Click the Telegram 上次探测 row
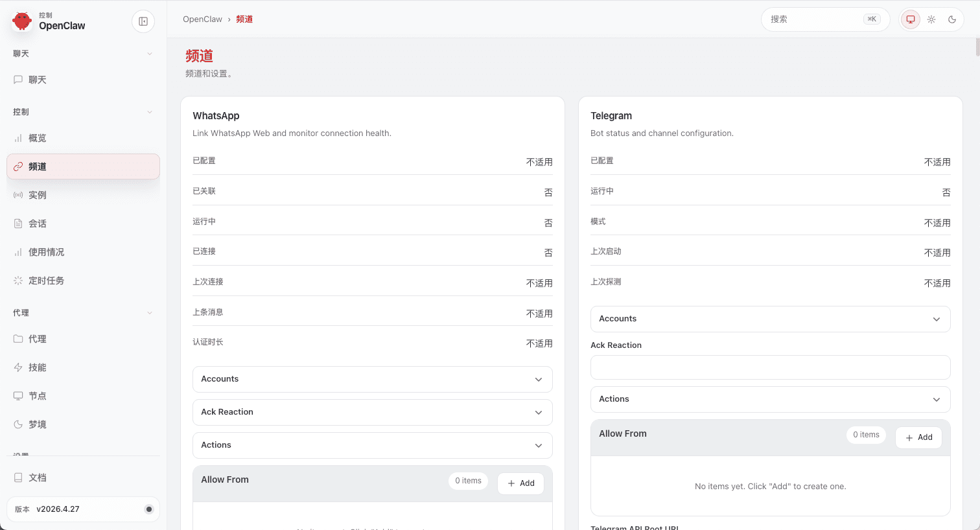This screenshot has height=530, width=980. pos(770,282)
